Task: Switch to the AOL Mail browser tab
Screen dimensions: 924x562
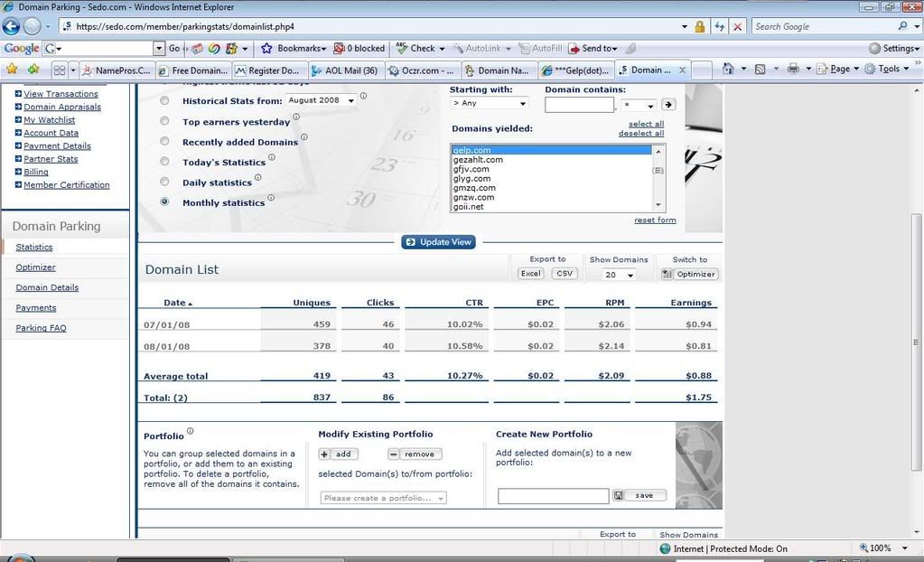Action: point(346,70)
